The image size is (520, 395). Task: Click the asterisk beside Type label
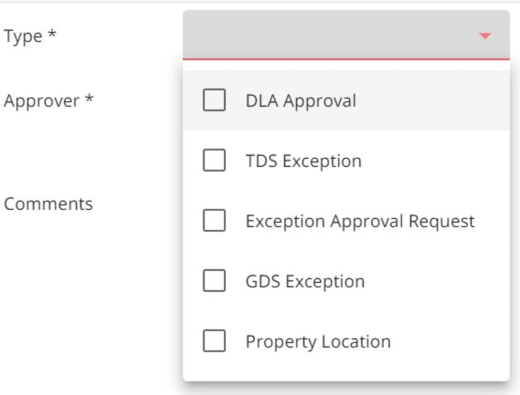[x=52, y=33]
